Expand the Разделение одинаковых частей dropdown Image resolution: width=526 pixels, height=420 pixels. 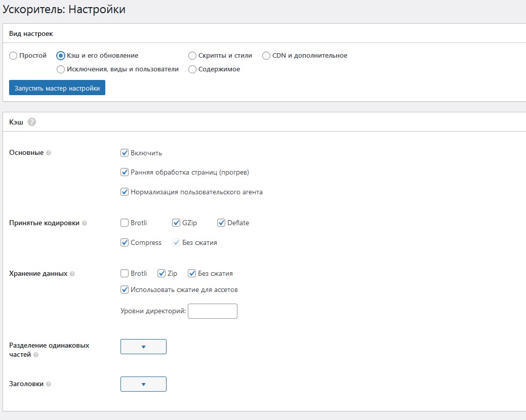(143, 347)
